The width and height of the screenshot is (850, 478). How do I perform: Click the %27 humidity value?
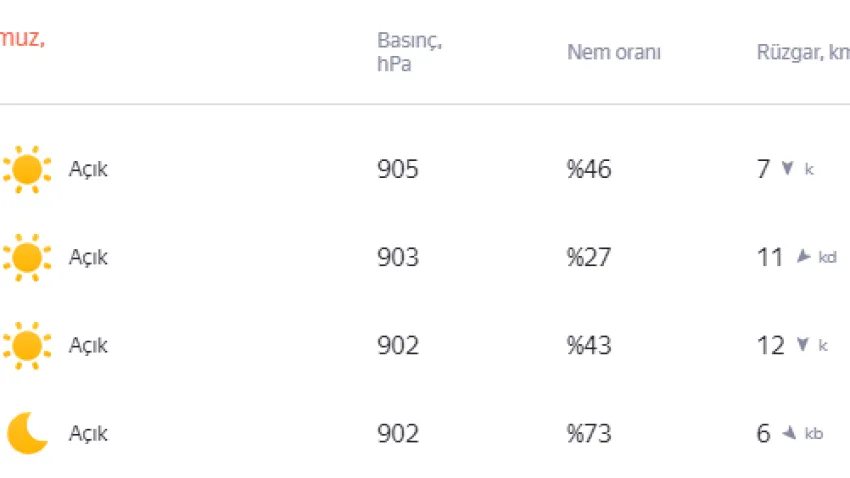tap(589, 257)
